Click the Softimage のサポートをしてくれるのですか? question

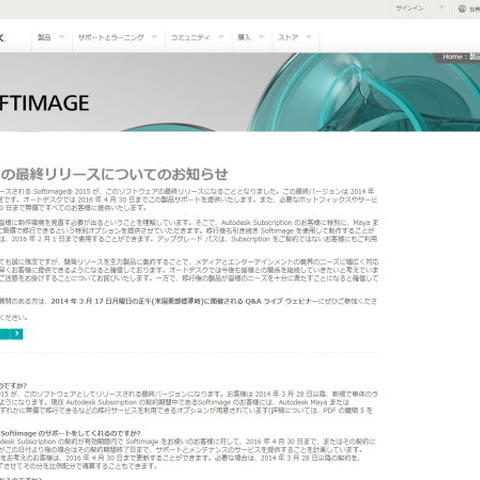pyautogui.click(x=70, y=433)
